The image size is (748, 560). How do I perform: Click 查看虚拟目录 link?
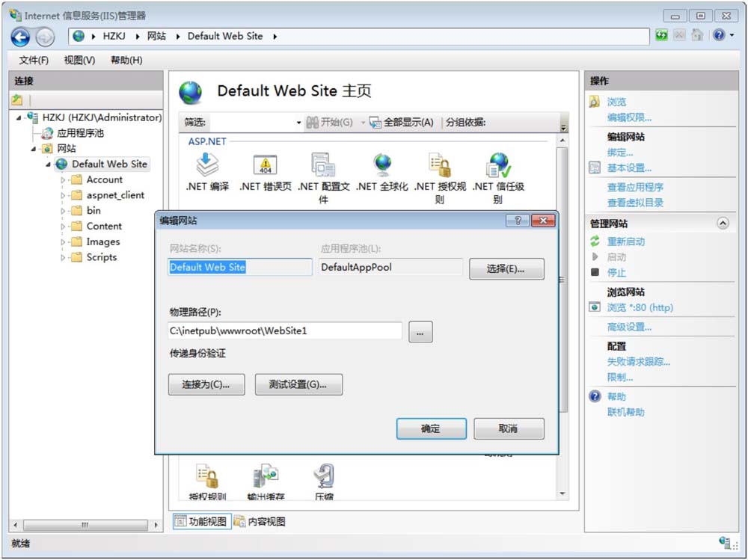635,203
